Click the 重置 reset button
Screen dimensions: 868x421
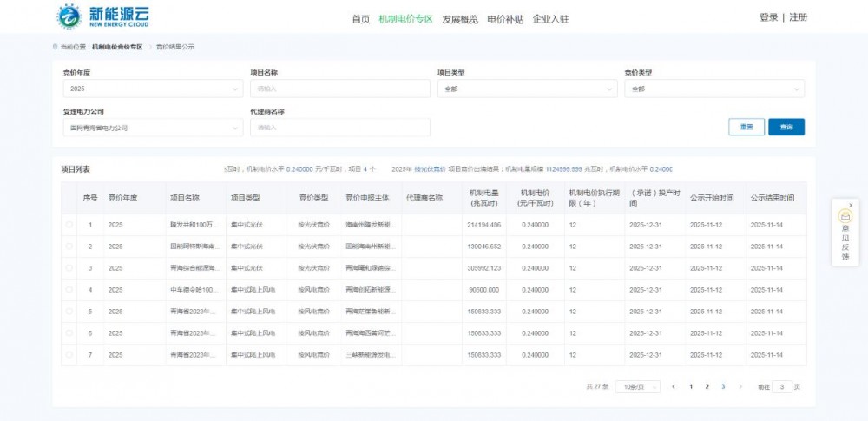tap(746, 127)
